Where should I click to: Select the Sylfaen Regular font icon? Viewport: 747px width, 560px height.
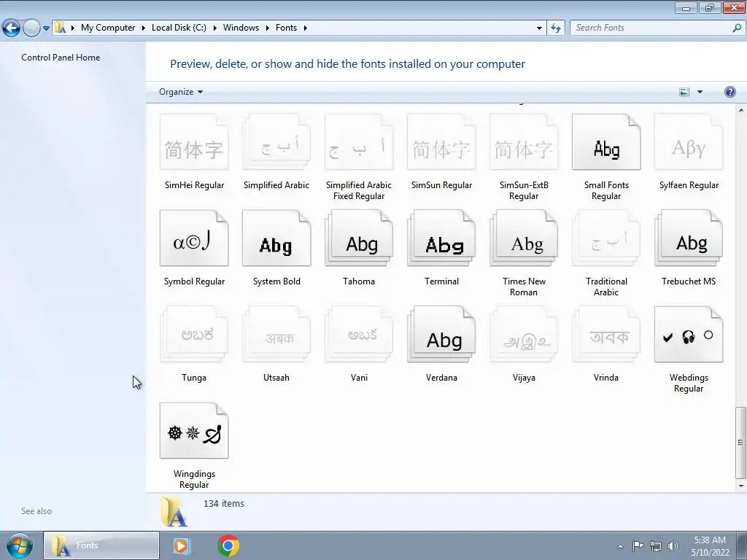tap(689, 142)
